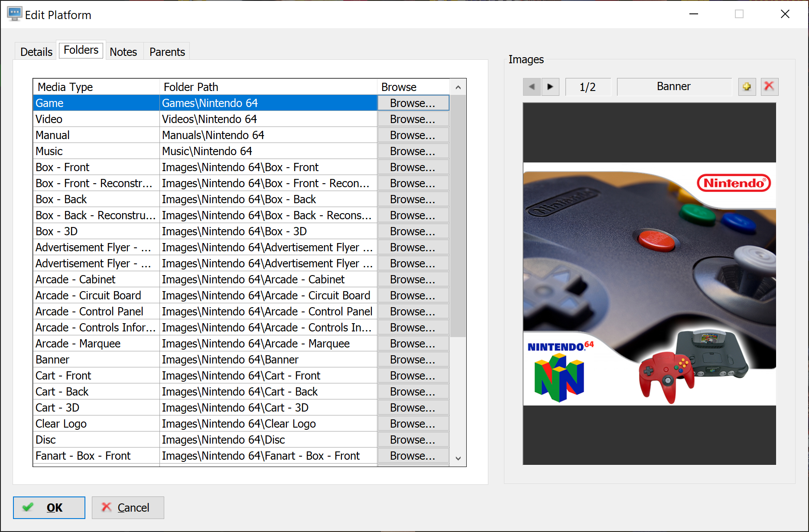Select the Folders tab

(81, 50)
